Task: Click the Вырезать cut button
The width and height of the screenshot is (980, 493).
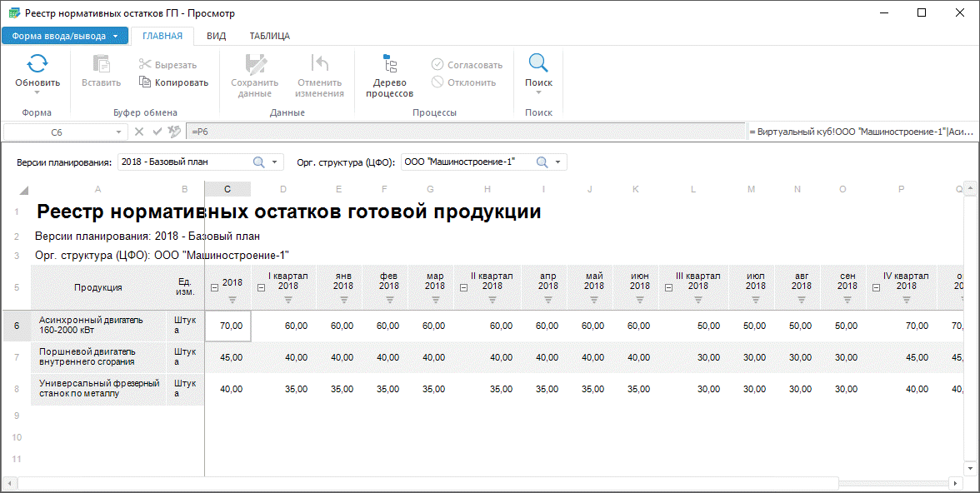Action: [x=167, y=65]
